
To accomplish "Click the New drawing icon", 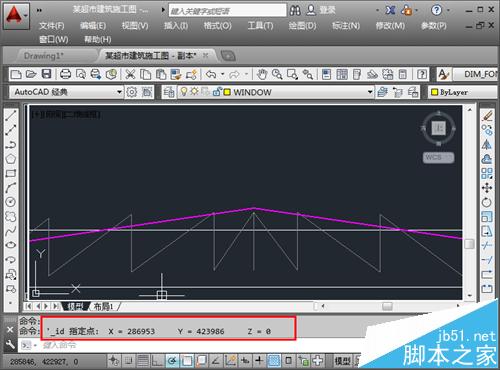I will pos(16,74).
